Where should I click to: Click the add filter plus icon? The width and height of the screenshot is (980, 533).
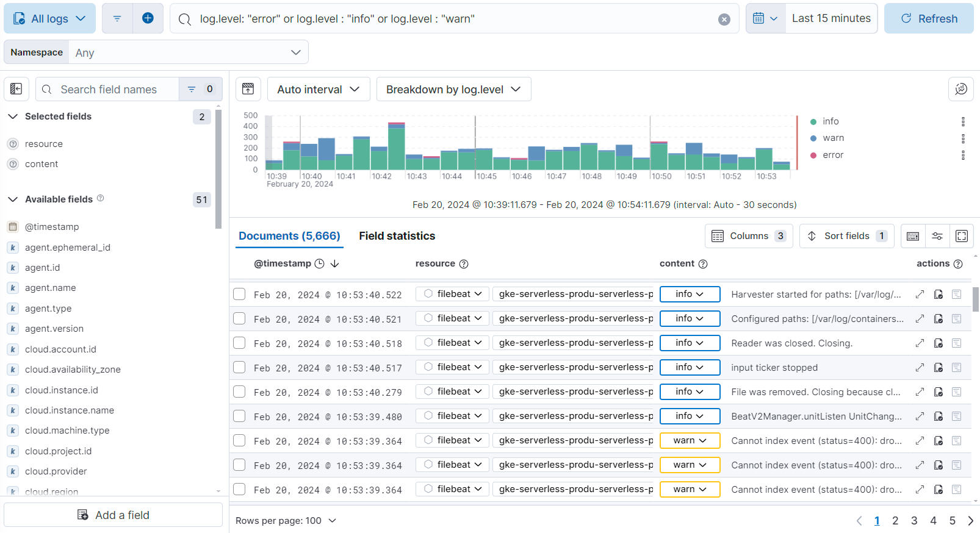click(148, 18)
